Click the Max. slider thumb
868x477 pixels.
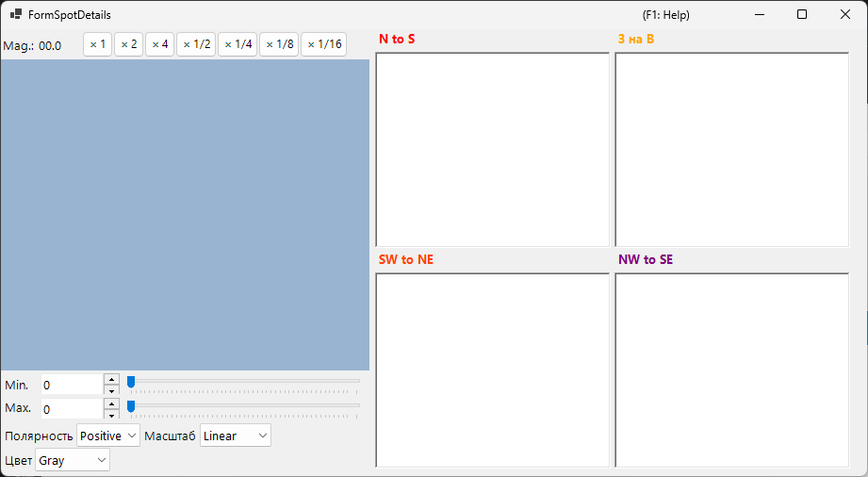(131, 407)
